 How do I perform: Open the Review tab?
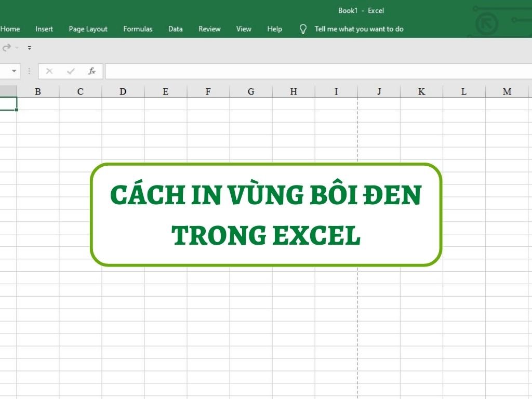(209, 29)
